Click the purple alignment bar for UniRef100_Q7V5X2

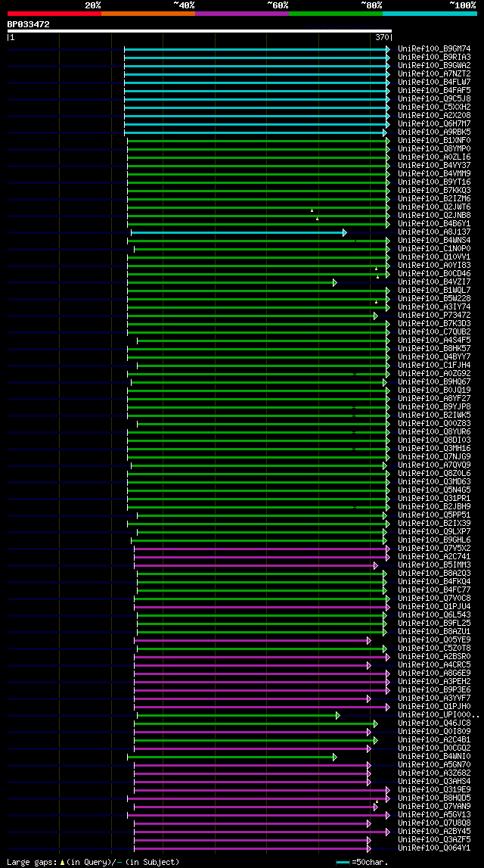click(x=262, y=549)
